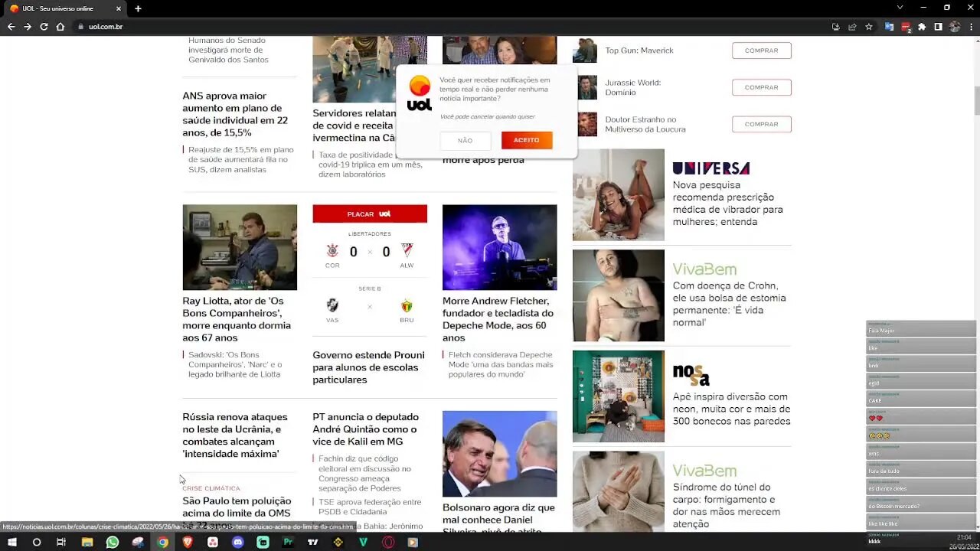
Task: Open TSE aprova federação sublink
Action: pyautogui.click(x=370, y=507)
